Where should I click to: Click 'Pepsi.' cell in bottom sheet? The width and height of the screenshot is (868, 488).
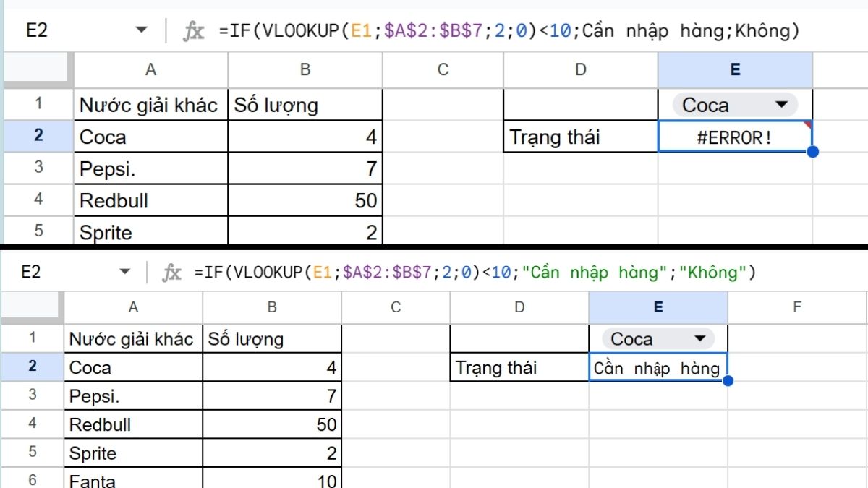tap(133, 395)
